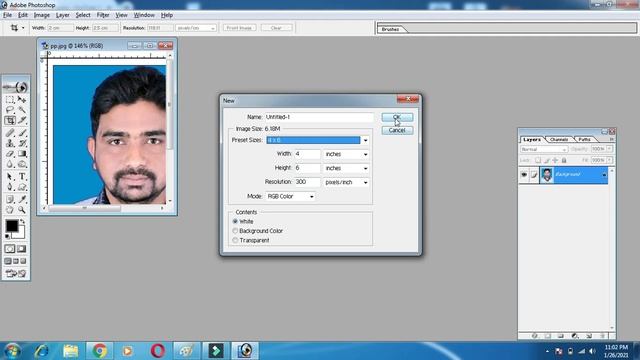This screenshot has height=360, width=640.
Task: Click the background color swatch
Action: click(x=20, y=234)
